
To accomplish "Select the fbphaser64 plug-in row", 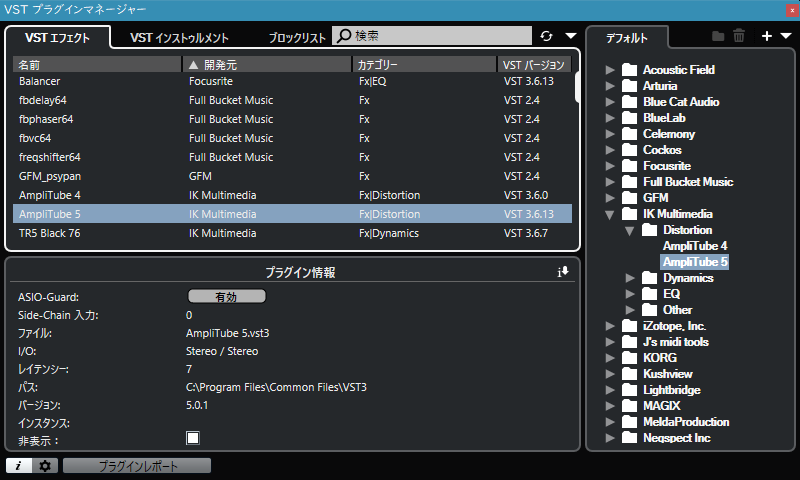I will (292, 119).
